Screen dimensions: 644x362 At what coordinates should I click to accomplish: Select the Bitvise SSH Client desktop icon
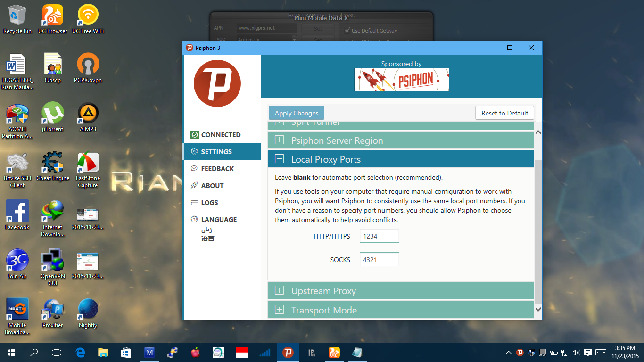pos(17,170)
